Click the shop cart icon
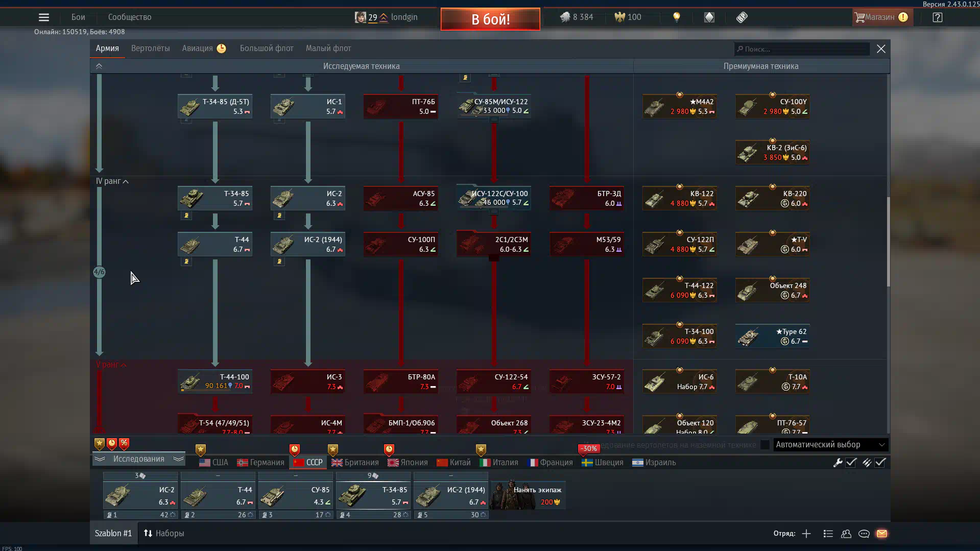Screen dimensions: 980x551 coord(860,17)
